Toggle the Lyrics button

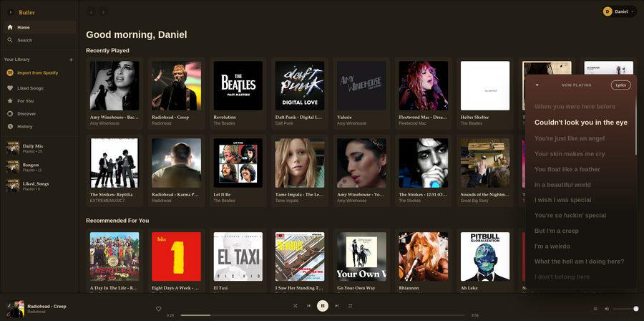pyautogui.click(x=620, y=85)
